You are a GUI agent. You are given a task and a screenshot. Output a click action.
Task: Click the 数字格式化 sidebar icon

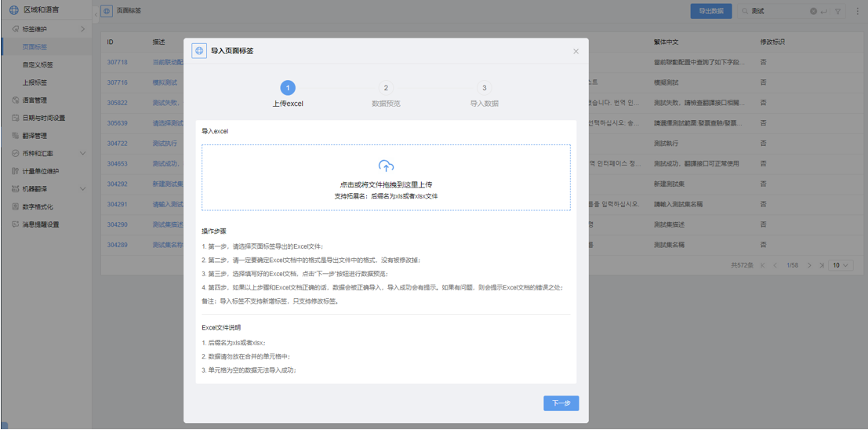pyautogui.click(x=16, y=206)
